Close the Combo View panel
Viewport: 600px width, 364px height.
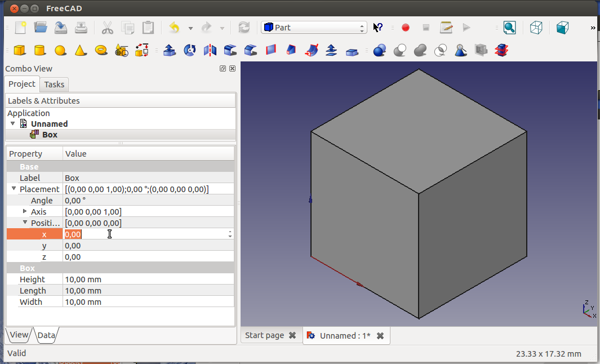pos(232,69)
